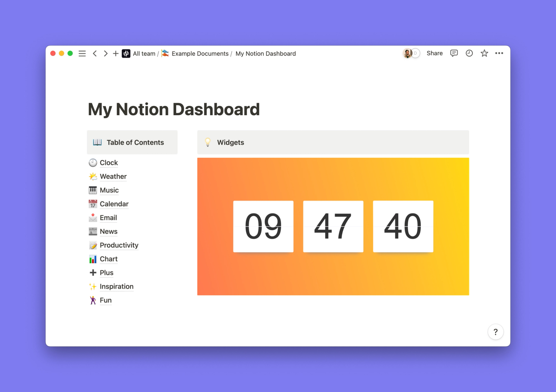The height and width of the screenshot is (392, 556).
Task: Open the help question mark button
Action: click(496, 332)
